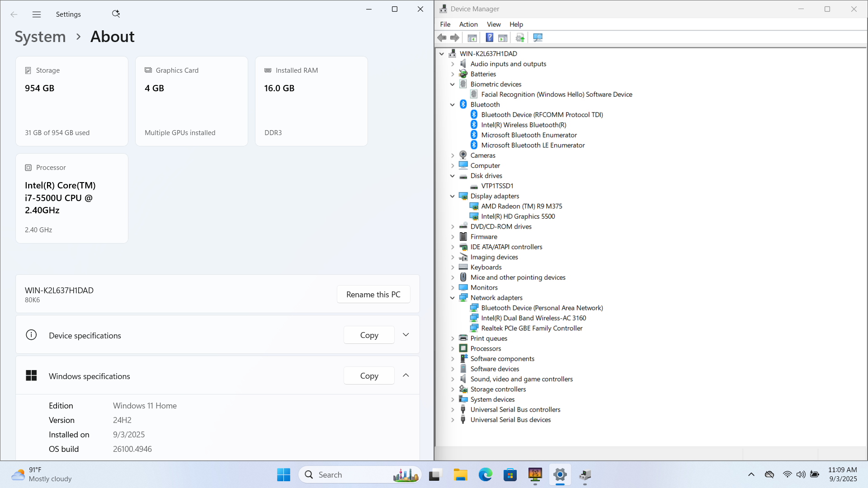Screen dimensions: 868x488
Task: Click Properties panel toolbar icon
Action: [x=503, y=38]
